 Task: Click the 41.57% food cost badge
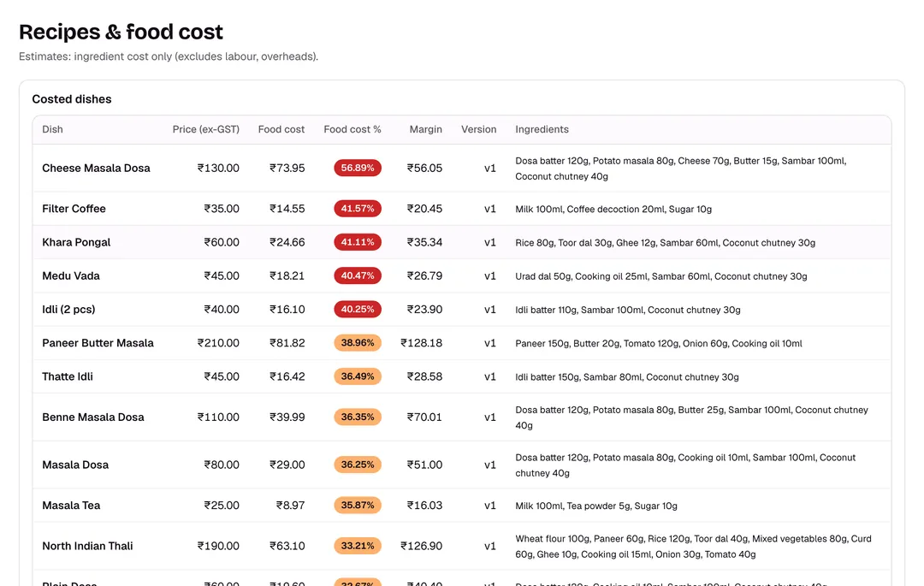[358, 209]
